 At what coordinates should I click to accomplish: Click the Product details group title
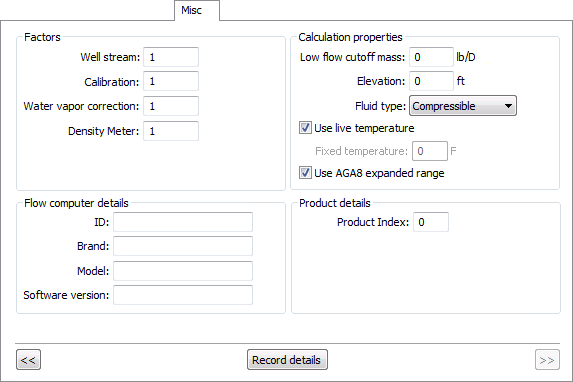tap(334, 203)
